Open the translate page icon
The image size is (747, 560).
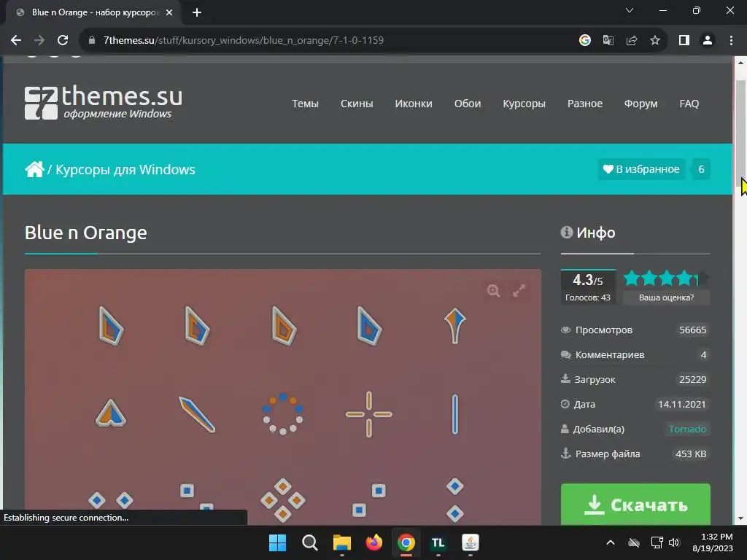coord(608,41)
